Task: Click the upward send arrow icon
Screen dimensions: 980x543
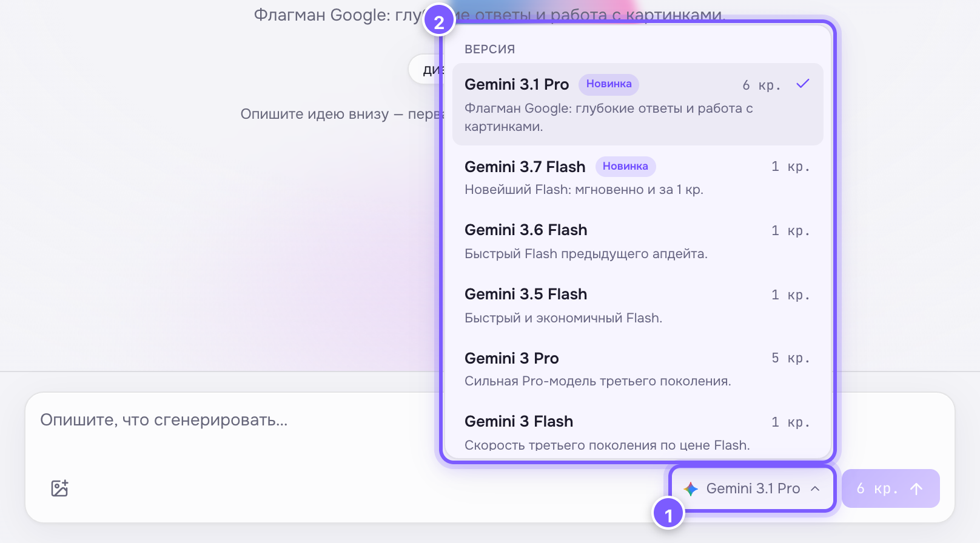Action: coord(916,488)
